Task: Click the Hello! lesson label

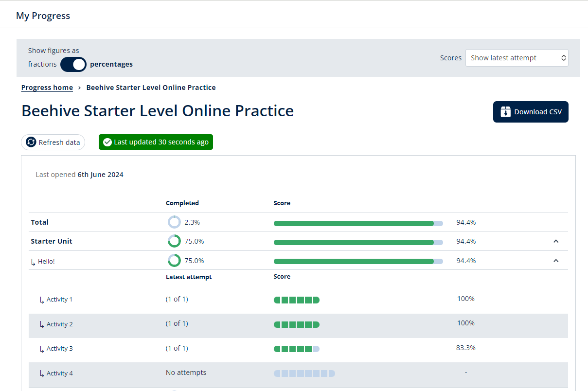Action: pos(46,262)
